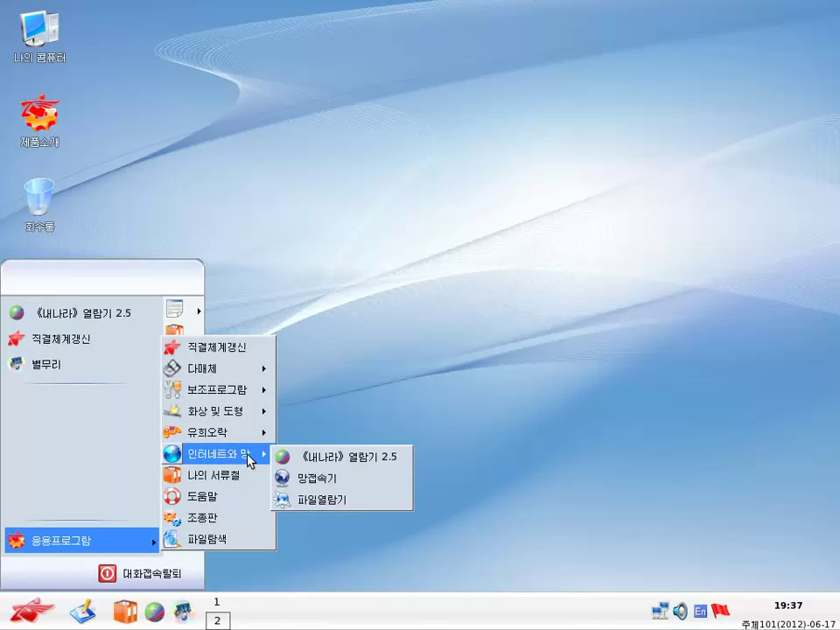Click the clock showing 19:37

[787, 605]
